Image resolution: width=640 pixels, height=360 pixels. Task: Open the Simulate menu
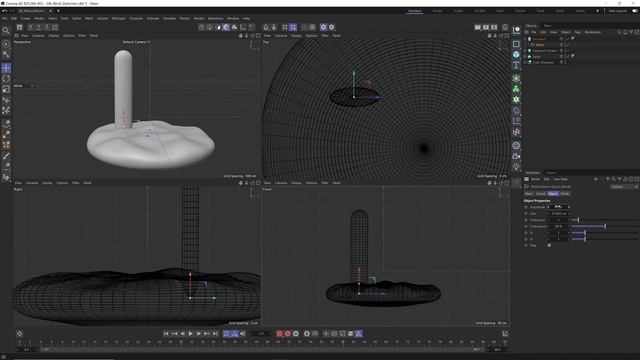pyautogui.click(x=169, y=19)
